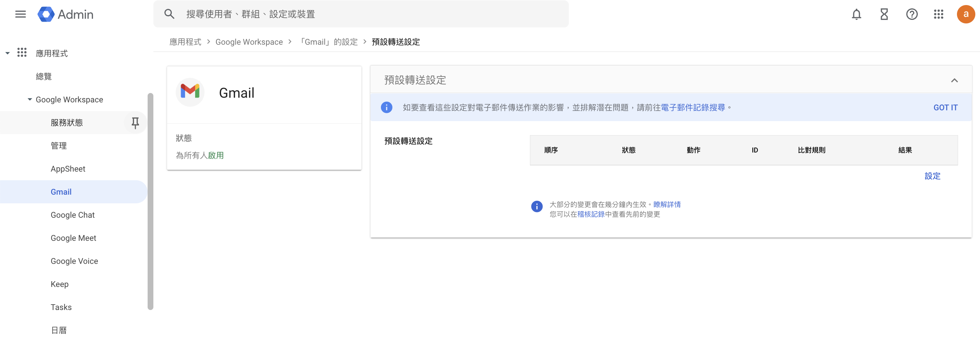Open AppSheet in the sidebar
This screenshot has width=980, height=341.
point(68,169)
